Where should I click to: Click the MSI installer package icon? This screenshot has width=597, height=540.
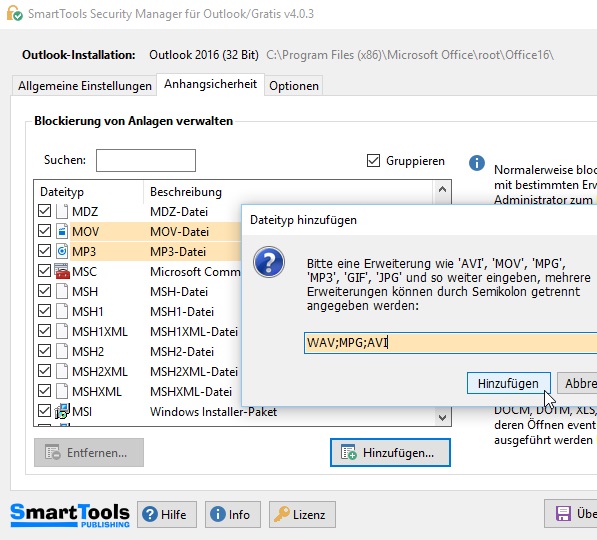62,412
